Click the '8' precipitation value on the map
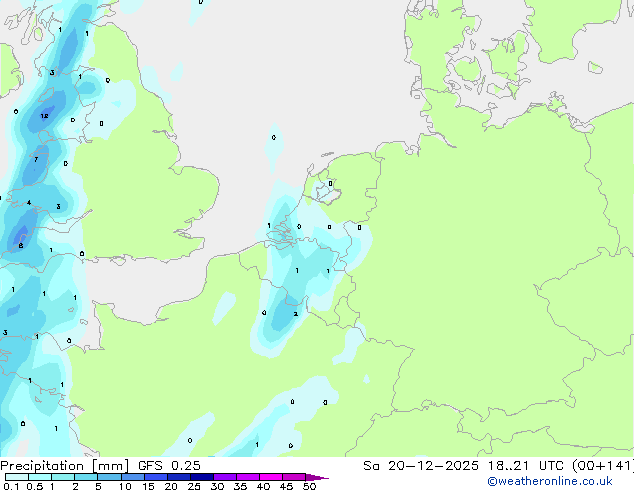The width and height of the screenshot is (634, 490). tap(21, 245)
